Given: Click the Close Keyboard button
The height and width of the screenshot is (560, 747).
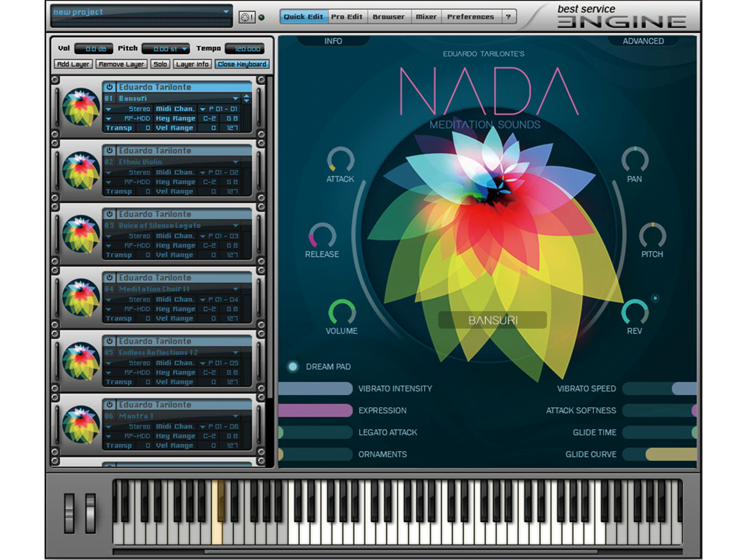Looking at the screenshot, I should tap(242, 64).
